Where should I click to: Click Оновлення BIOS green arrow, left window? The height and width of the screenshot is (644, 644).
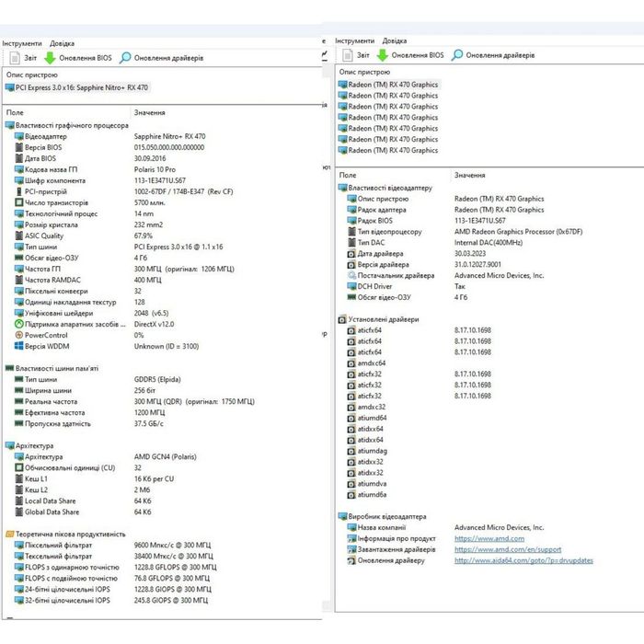click(50, 58)
